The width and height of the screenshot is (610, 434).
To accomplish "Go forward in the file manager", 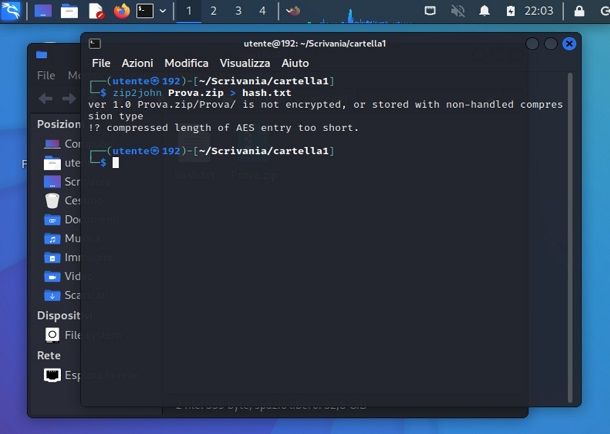I will pyautogui.click(x=69, y=99).
